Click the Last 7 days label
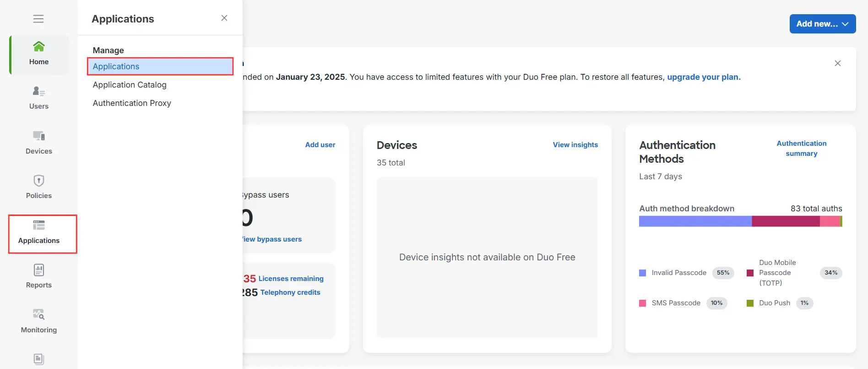The image size is (868, 369). pos(661,176)
